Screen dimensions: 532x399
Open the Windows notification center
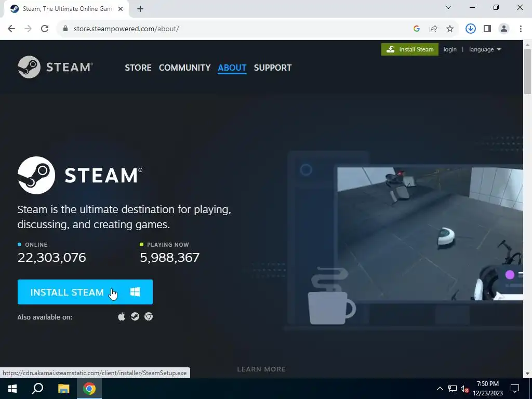tap(515, 389)
